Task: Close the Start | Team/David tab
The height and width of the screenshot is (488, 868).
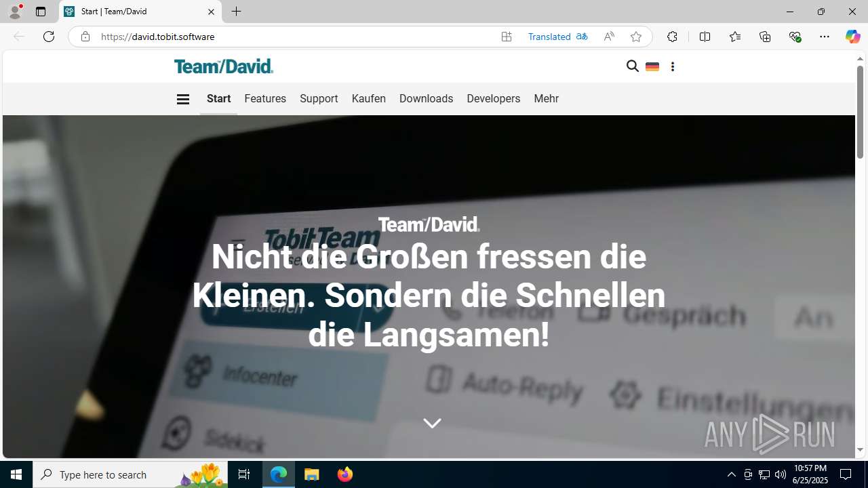Action: pos(211,12)
